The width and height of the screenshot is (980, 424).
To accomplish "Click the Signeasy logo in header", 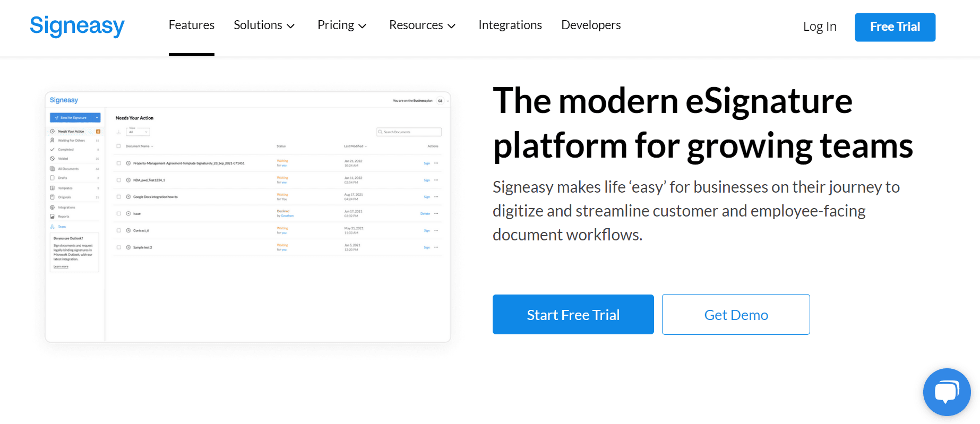I will tap(77, 25).
